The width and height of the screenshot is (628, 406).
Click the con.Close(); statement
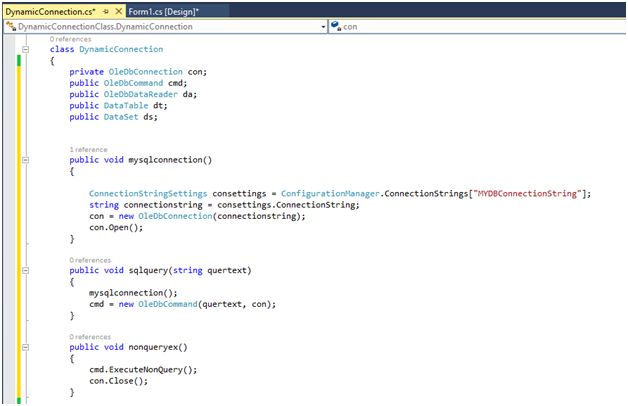pos(119,381)
